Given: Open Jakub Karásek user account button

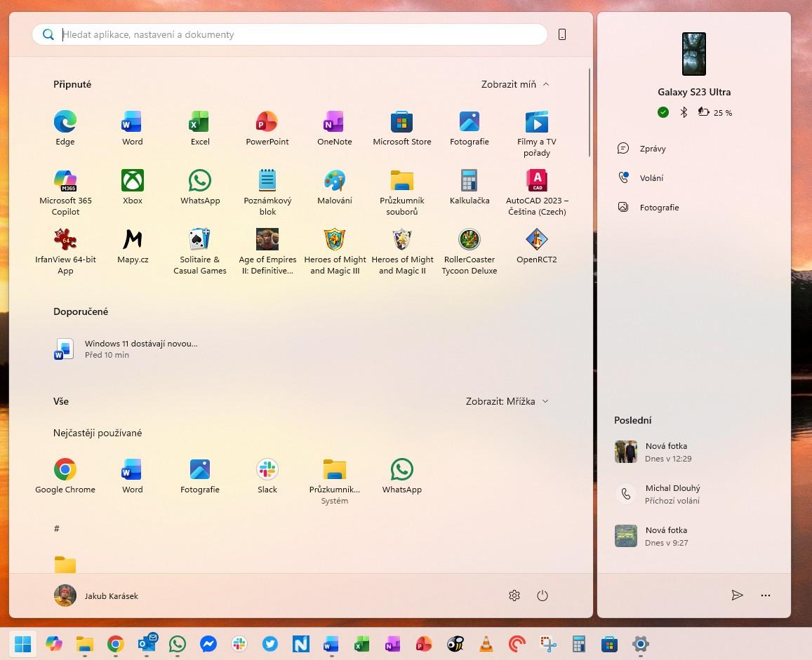Looking at the screenshot, I should click(x=96, y=595).
